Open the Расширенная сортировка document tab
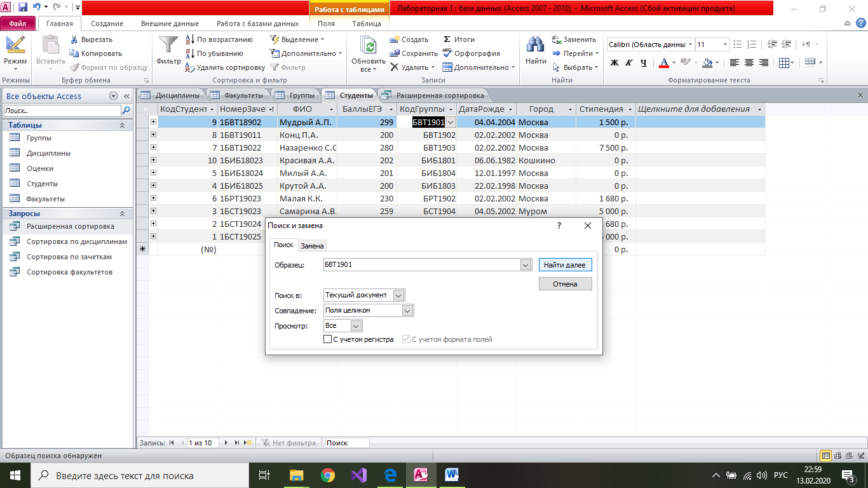868x488 pixels. [x=433, y=95]
